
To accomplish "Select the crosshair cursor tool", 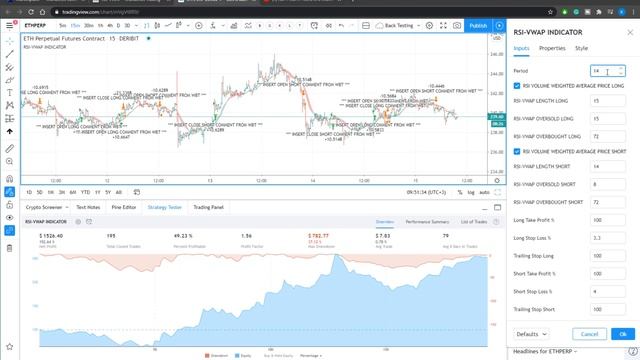I will point(9,41).
